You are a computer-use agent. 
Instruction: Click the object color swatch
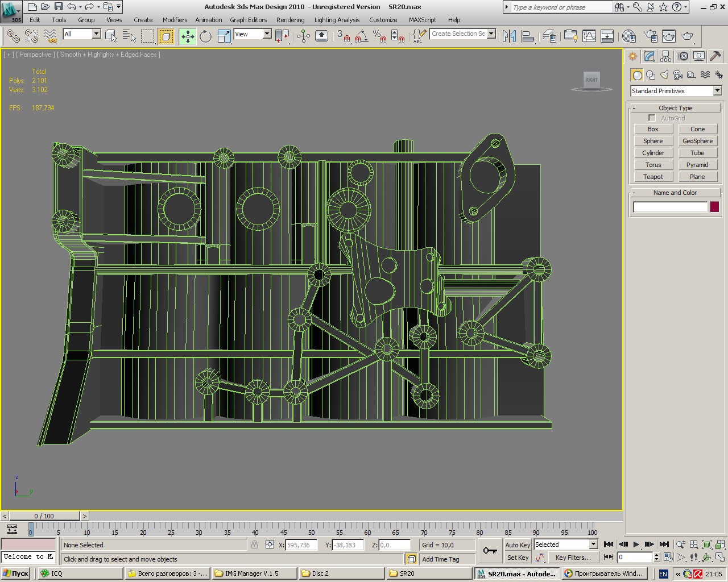pos(714,207)
